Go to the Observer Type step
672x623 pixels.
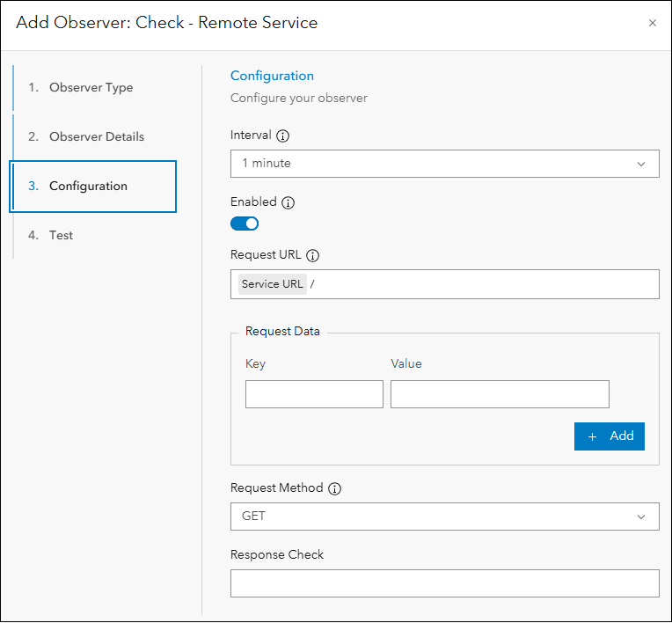(x=91, y=88)
